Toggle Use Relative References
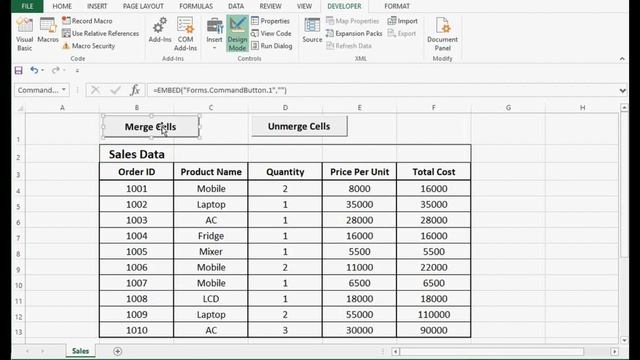This screenshot has width=640, height=360. (x=100, y=33)
